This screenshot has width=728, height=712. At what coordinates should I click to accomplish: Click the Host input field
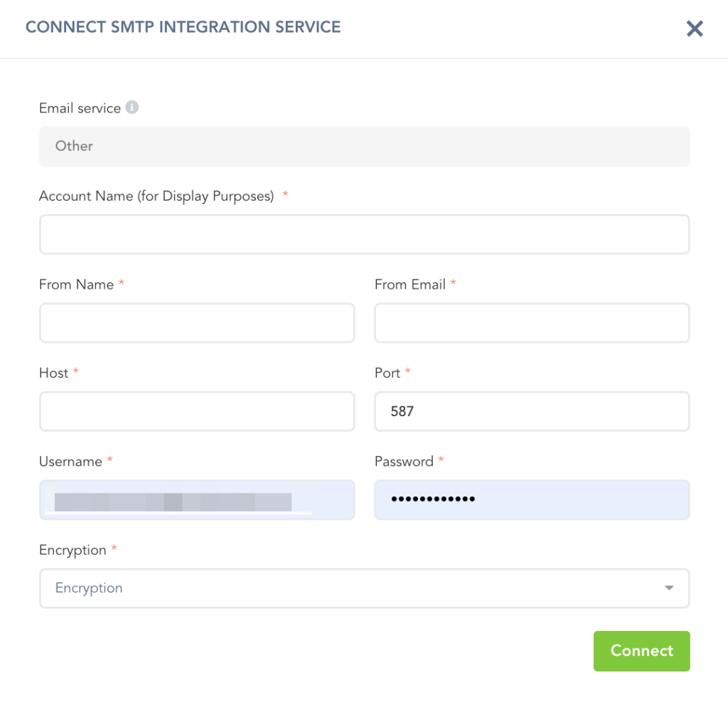(197, 411)
